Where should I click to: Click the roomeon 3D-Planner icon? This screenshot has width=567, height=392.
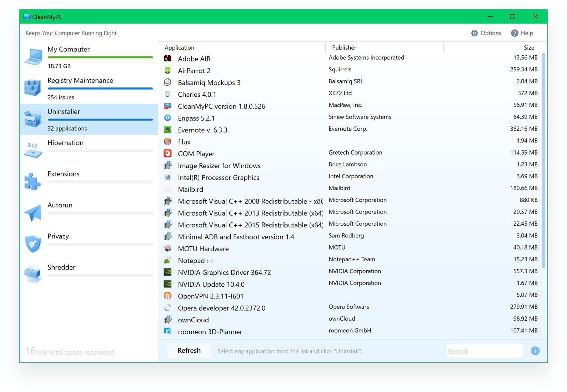(x=167, y=331)
